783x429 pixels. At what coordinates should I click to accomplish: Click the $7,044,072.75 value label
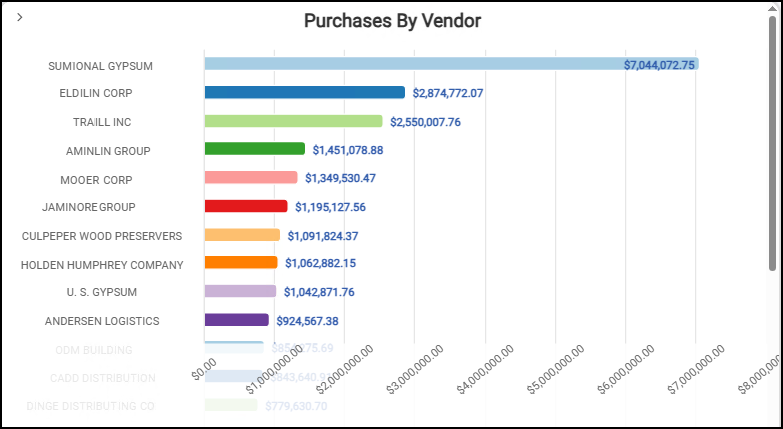click(x=659, y=65)
